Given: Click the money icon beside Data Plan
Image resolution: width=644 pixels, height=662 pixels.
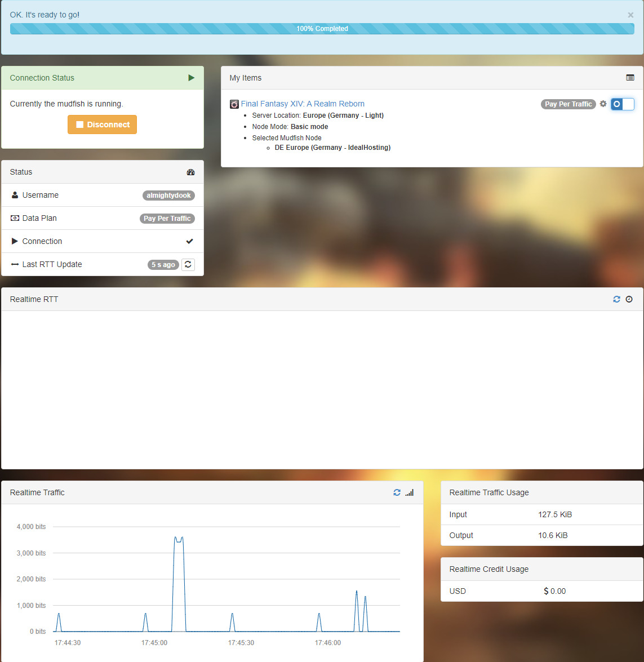Looking at the screenshot, I should [x=15, y=218].
